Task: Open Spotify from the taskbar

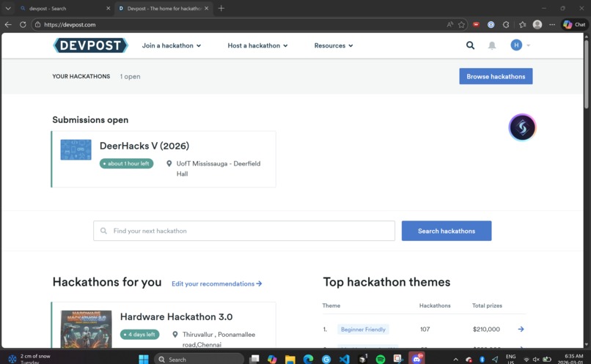Action: point(381,359)
